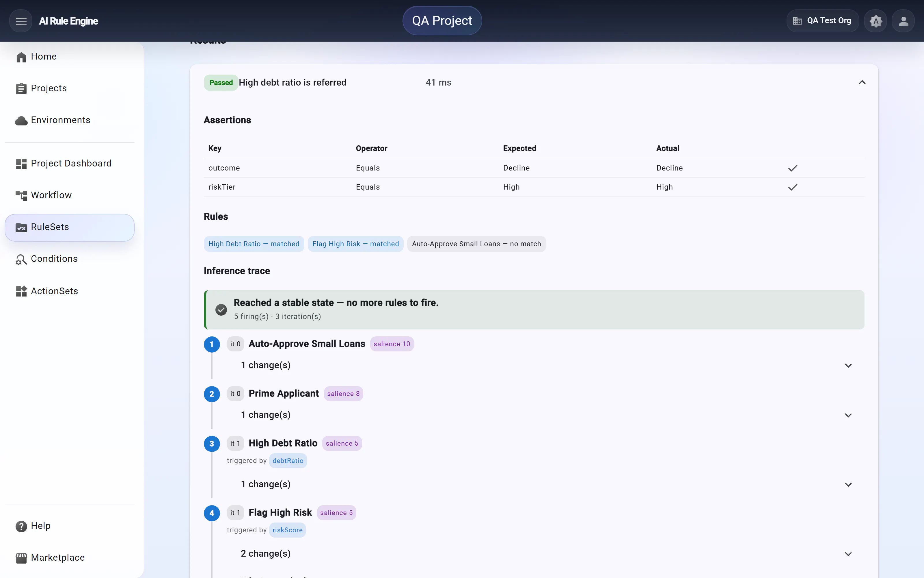Navigate to Workflow
Screen dimensions: 924x578
[x=70, y=195]
